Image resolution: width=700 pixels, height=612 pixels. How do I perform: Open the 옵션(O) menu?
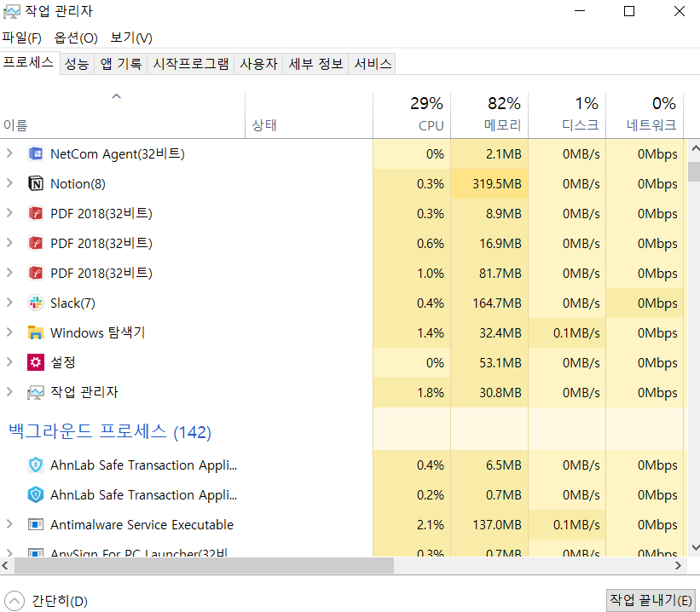coord(76,38)
